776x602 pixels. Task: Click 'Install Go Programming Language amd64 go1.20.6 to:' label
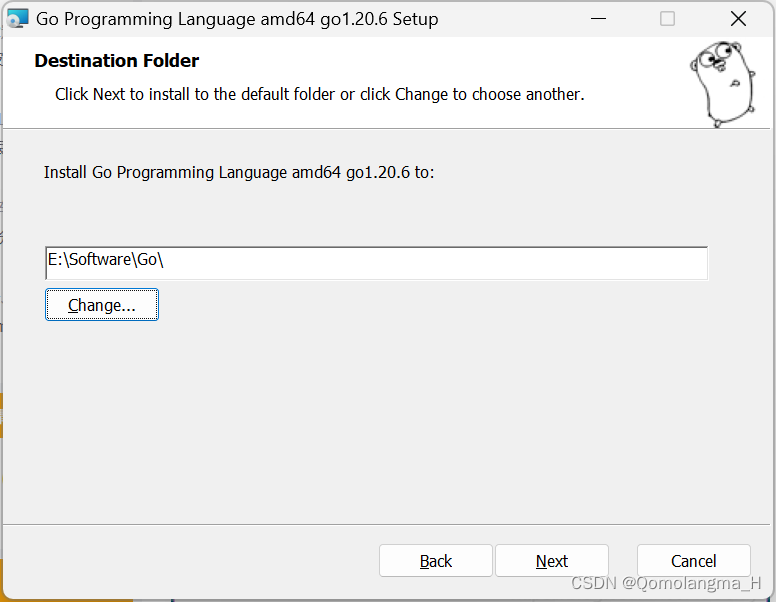(x=239, y=172)
